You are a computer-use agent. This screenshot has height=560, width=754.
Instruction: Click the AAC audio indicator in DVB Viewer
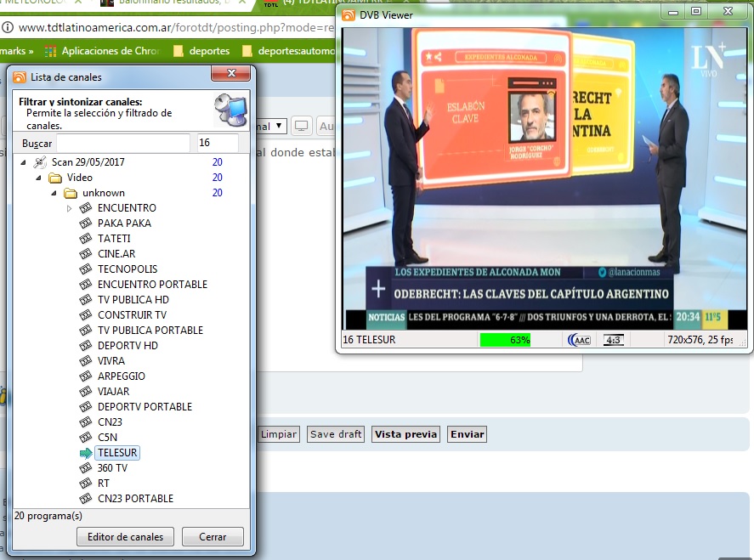tap(580, 340)
